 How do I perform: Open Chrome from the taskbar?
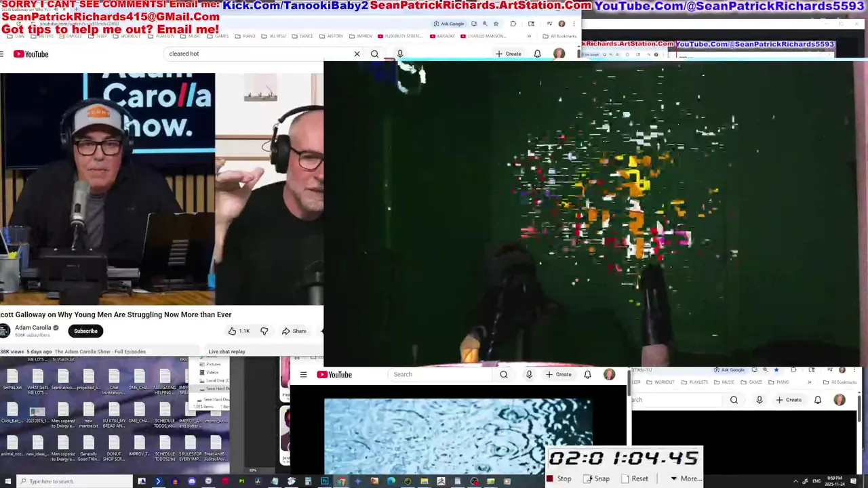(341, 481)
